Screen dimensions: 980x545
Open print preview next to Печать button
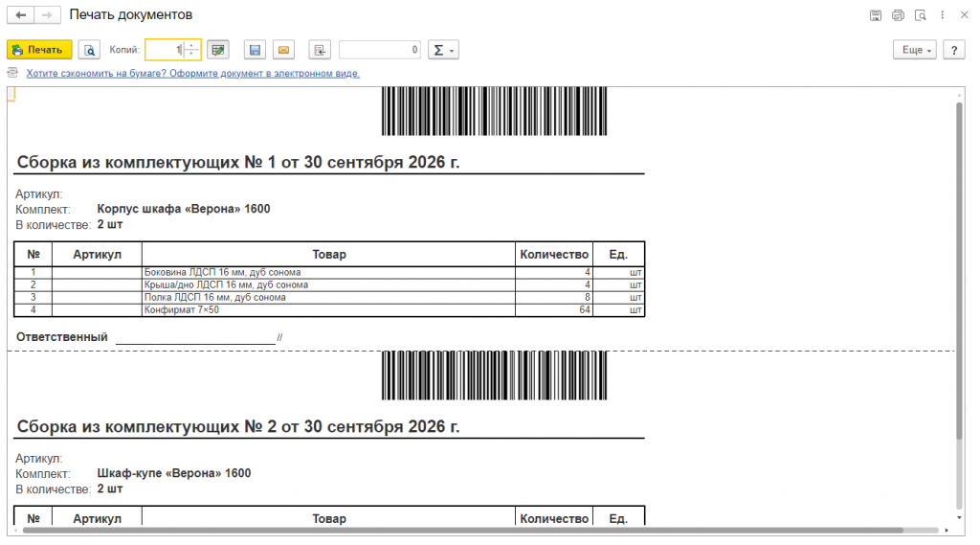(x=89, y=50)
